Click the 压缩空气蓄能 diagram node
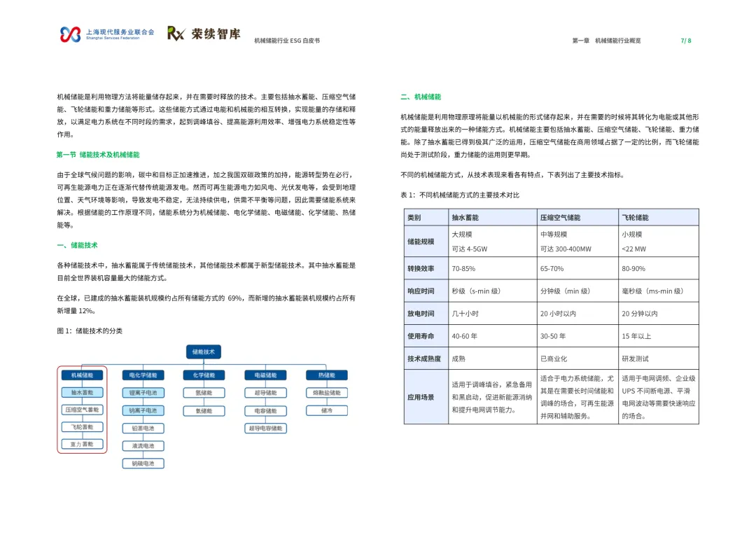The width and height of the screenshot is (756, 535). point(82,410)
